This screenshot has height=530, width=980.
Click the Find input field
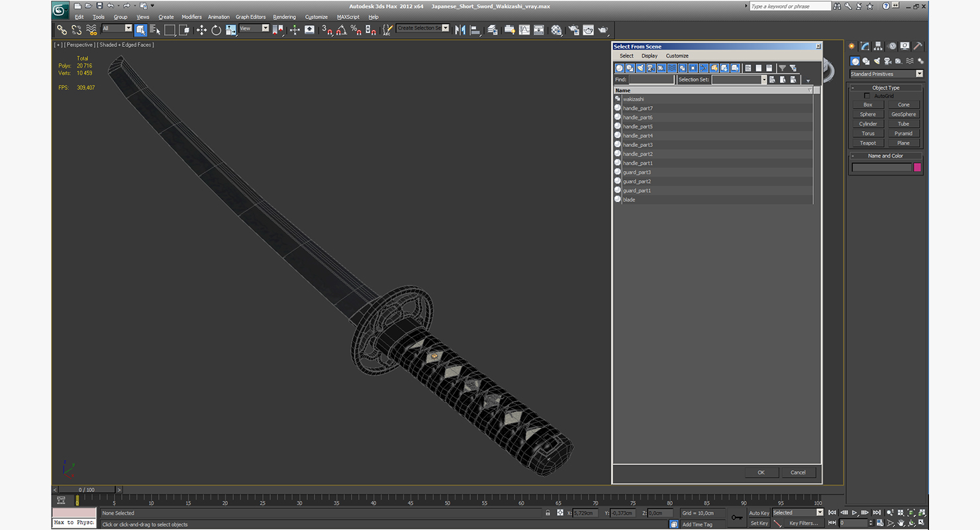coord(652,79)
